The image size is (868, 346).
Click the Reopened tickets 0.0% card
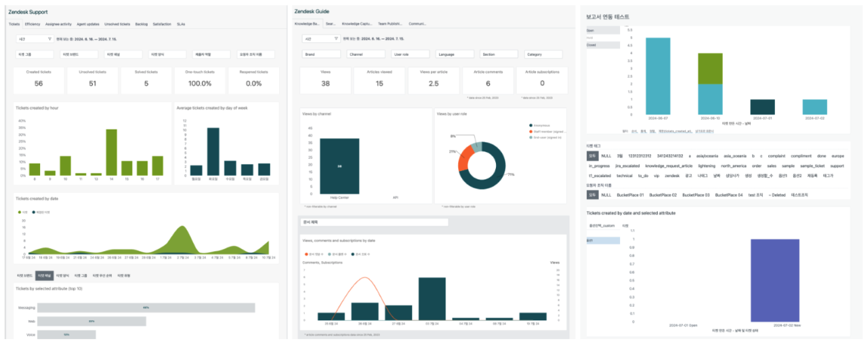coord(253,80)
